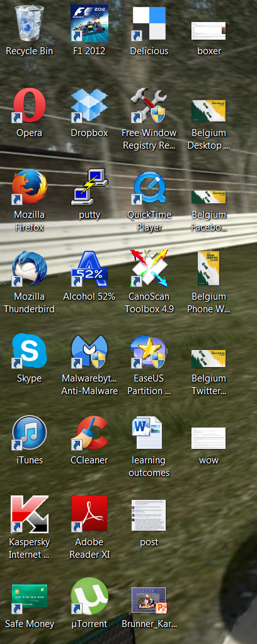Click the Free Window Registry Repair icon
Viewport: 257px width, 644px height.
(x=149, y=106)
